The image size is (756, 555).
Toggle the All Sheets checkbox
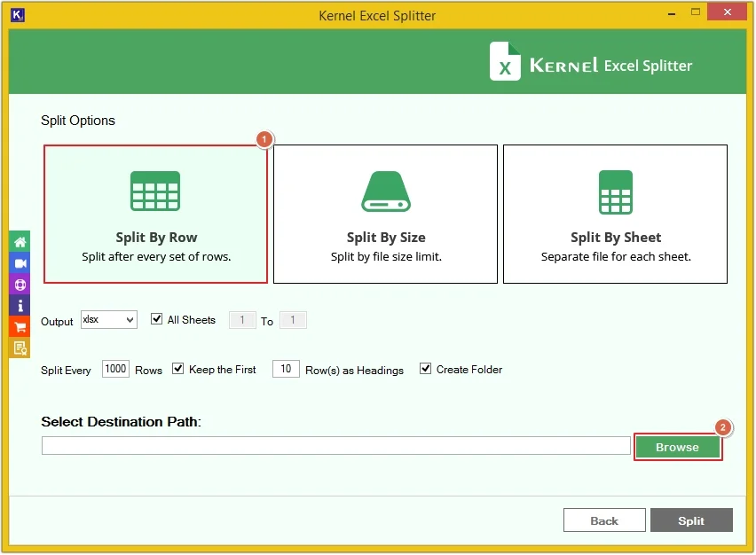coord(156,319)
